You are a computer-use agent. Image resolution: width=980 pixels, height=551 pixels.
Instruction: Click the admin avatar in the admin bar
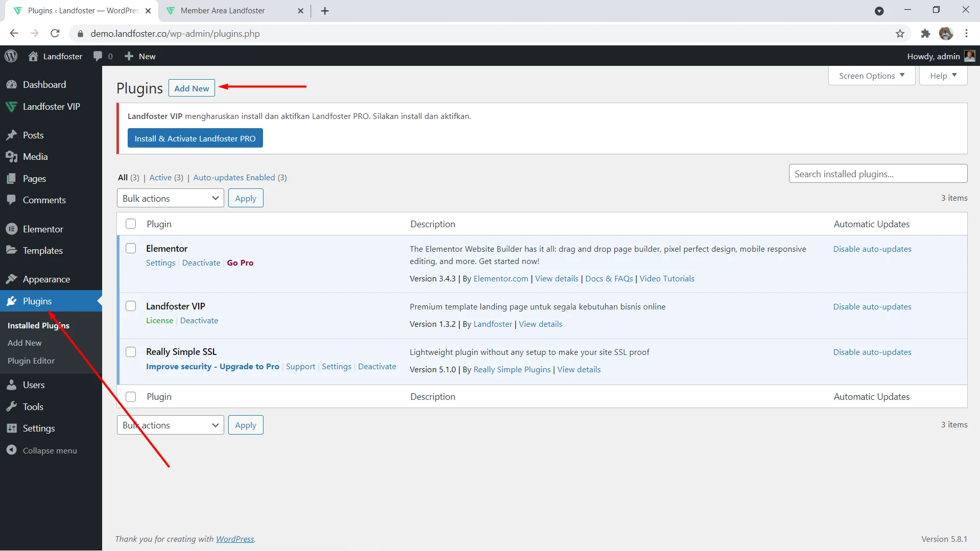click(x=969, y=56)
